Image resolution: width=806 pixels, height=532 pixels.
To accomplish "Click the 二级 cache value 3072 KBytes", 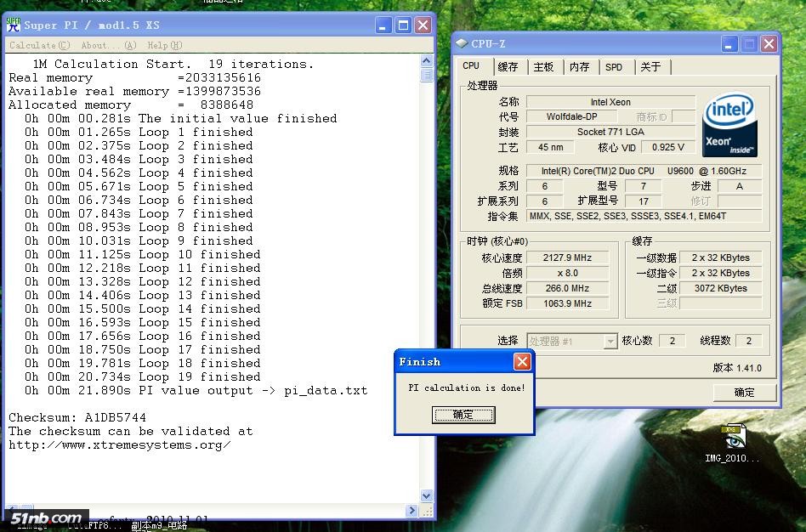I will click(721, 288).
